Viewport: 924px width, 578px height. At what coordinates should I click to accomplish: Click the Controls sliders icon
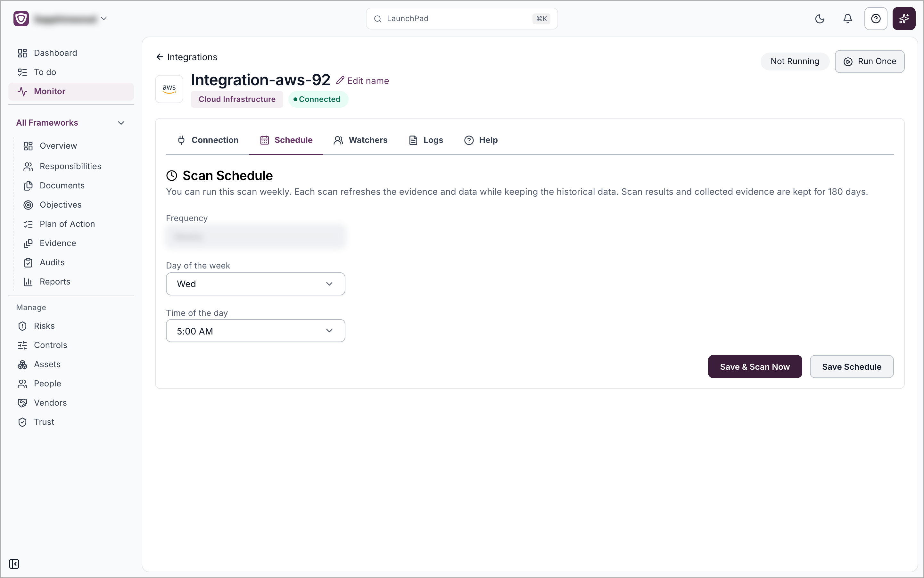click(22, 345)
